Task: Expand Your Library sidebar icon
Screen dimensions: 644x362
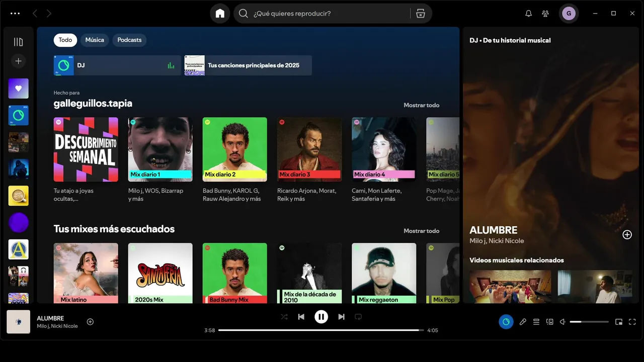Action: 19,42
